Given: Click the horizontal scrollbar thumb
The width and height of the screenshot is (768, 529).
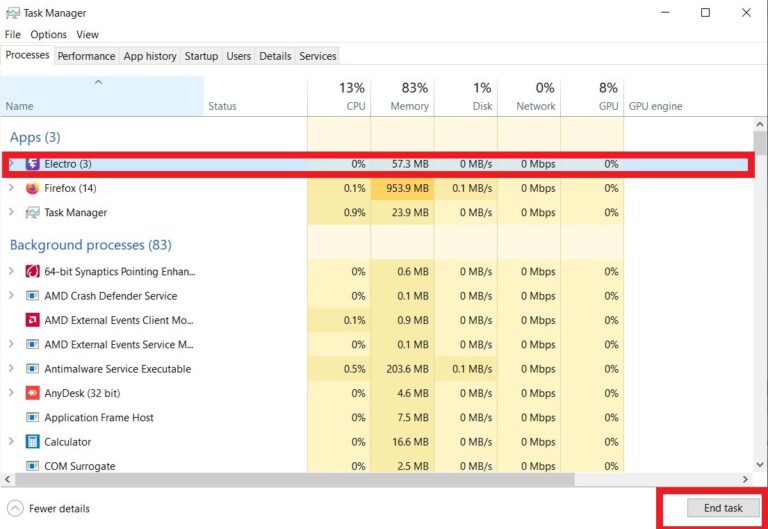Looking at the screenshot, I should coord(294,480).
